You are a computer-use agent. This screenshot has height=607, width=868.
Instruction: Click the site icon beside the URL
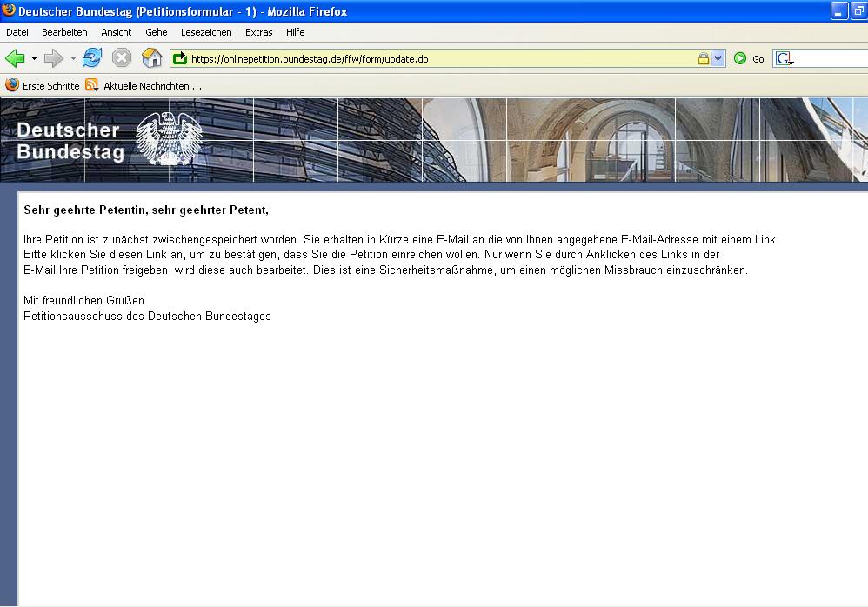[180, 58]
